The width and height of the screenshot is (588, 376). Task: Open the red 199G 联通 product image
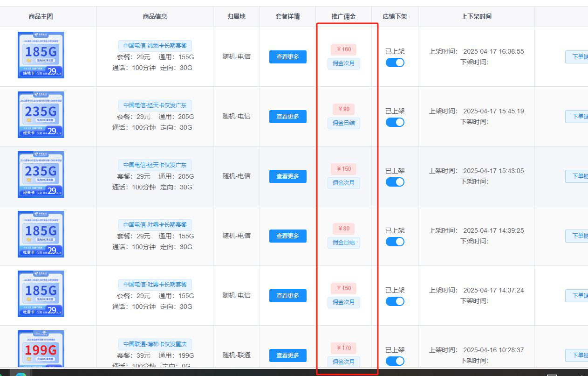pos(41,349)
